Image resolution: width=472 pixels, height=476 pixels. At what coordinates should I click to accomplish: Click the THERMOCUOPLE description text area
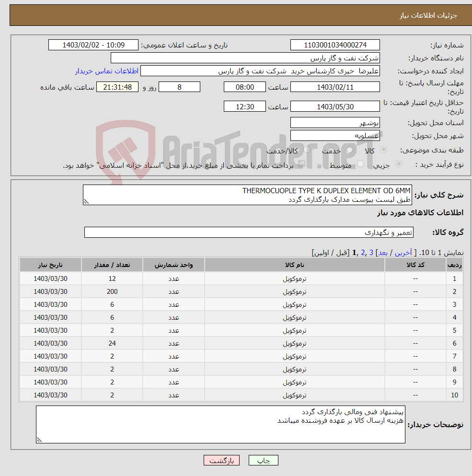[x=247, y=195]
